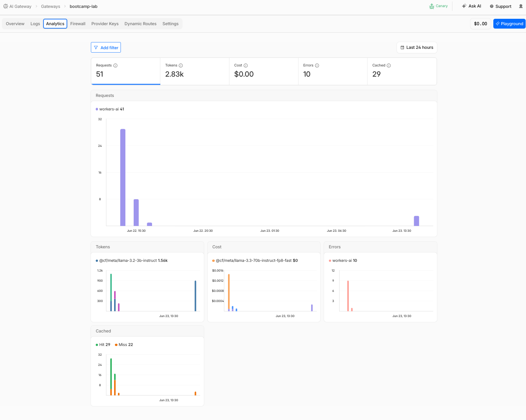Image resolution: width=526 pixels, height=420 pixels.
Task: Click the Playground sparkle icon
Action: point(498,24)
